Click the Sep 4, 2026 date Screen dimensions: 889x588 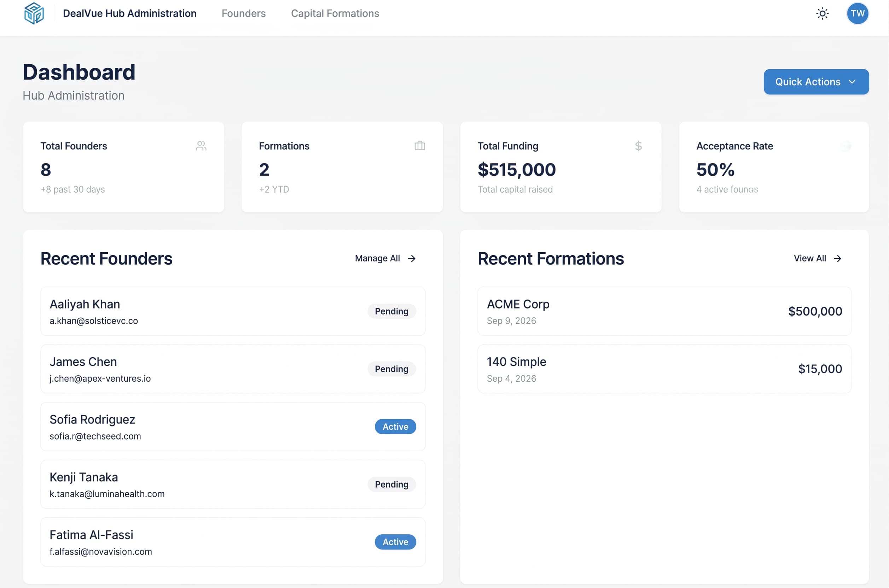pyautogui.click(x=511, y=379)
